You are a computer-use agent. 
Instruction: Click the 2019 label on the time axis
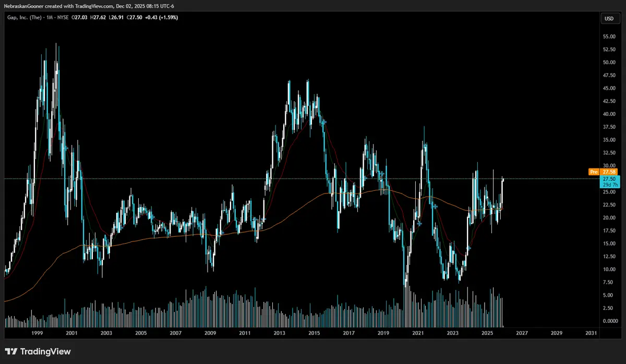(383, 333)
